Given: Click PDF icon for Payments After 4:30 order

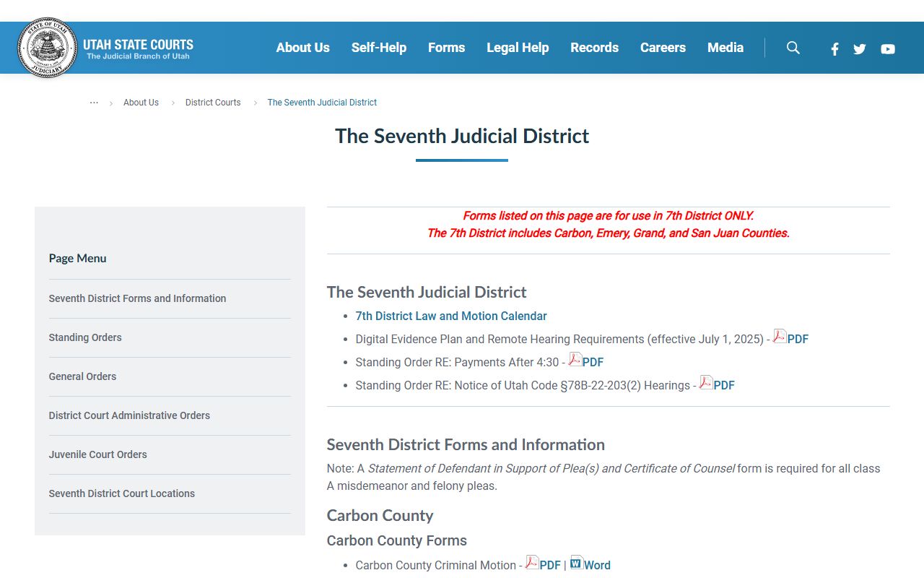Looking at the screenshot, I should point(575,359).
